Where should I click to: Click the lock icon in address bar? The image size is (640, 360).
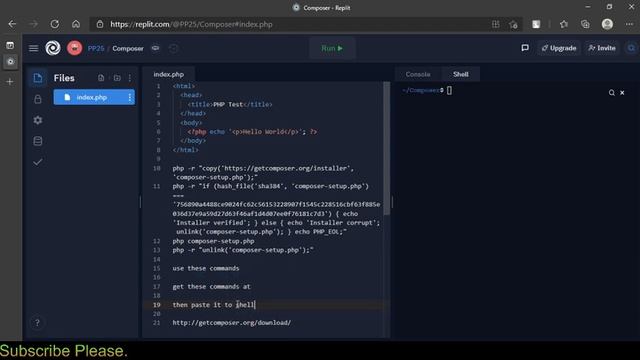point(100,24)
